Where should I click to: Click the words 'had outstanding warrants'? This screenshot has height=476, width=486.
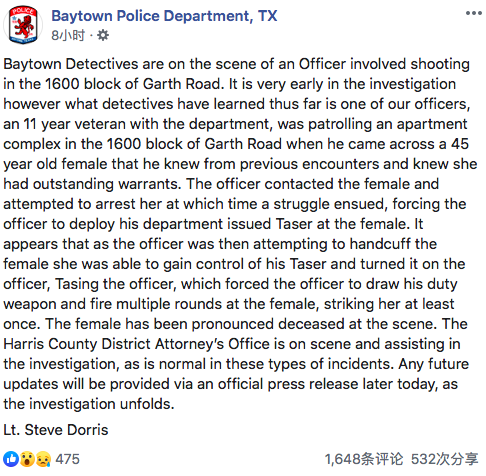[x=92, y=184]
